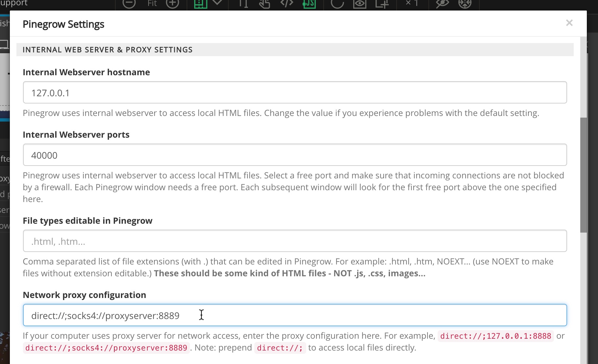The width and height of the screenshot is (598, 364).
Task: Click the direct://;socks4://proxyserver:8889 example code
Action: coord(106,348)
